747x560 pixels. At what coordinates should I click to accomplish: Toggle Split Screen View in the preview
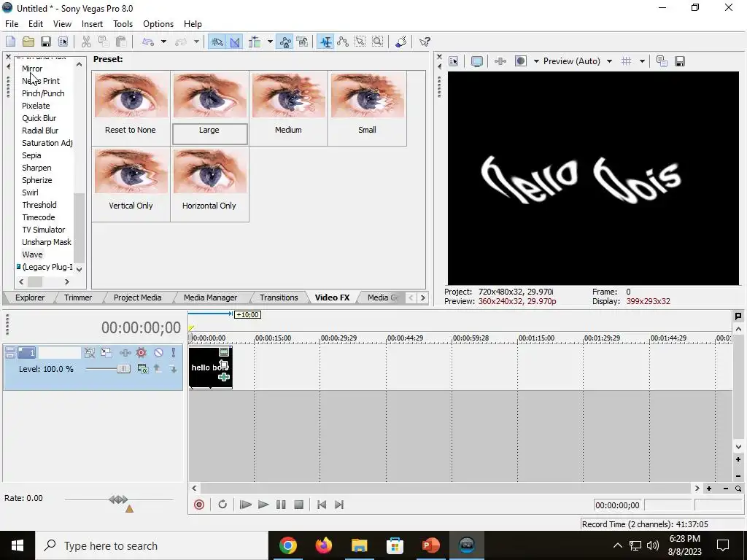tap(521, 61)
